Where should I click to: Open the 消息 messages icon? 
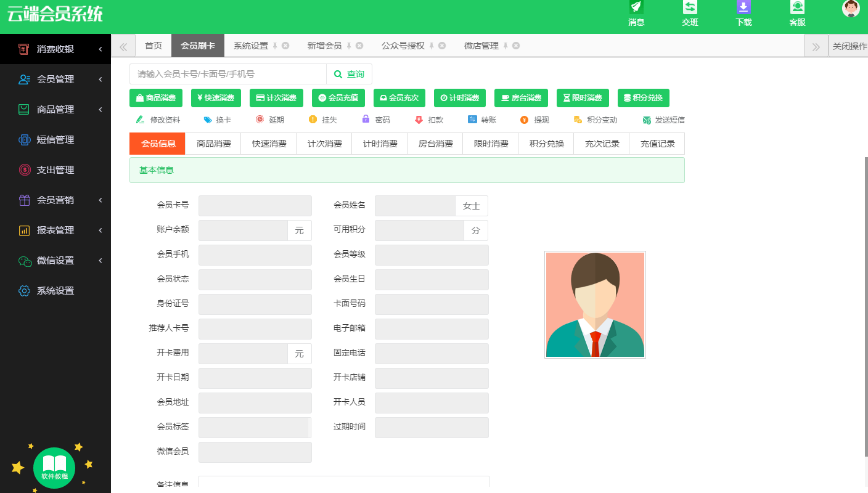coord(636,7)
